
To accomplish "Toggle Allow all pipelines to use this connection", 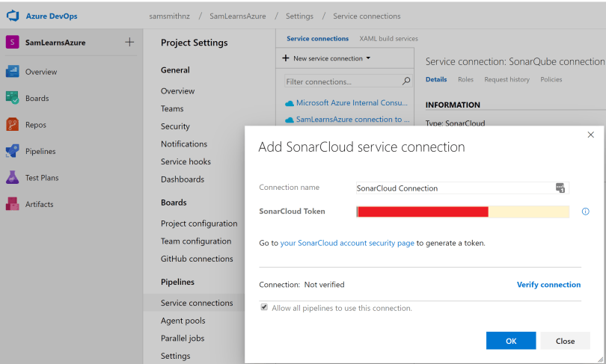I will [264, 307].
